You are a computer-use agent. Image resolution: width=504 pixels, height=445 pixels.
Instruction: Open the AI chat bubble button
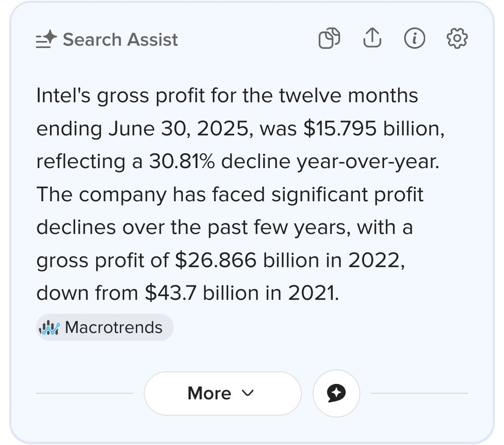coord(336,393)
